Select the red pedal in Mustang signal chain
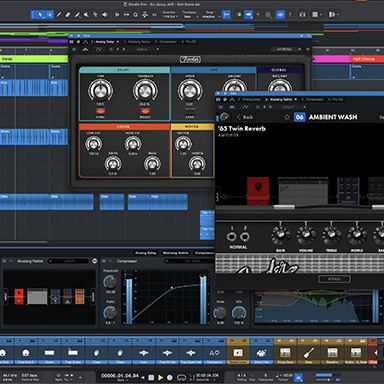The width and height of the screenshot is (384, 384). (x=258, y=190)
